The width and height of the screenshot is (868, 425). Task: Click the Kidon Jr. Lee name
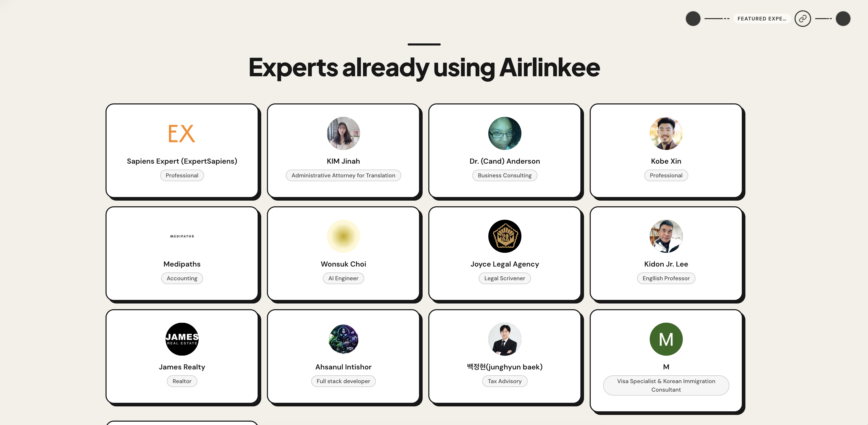pos(666,264)
